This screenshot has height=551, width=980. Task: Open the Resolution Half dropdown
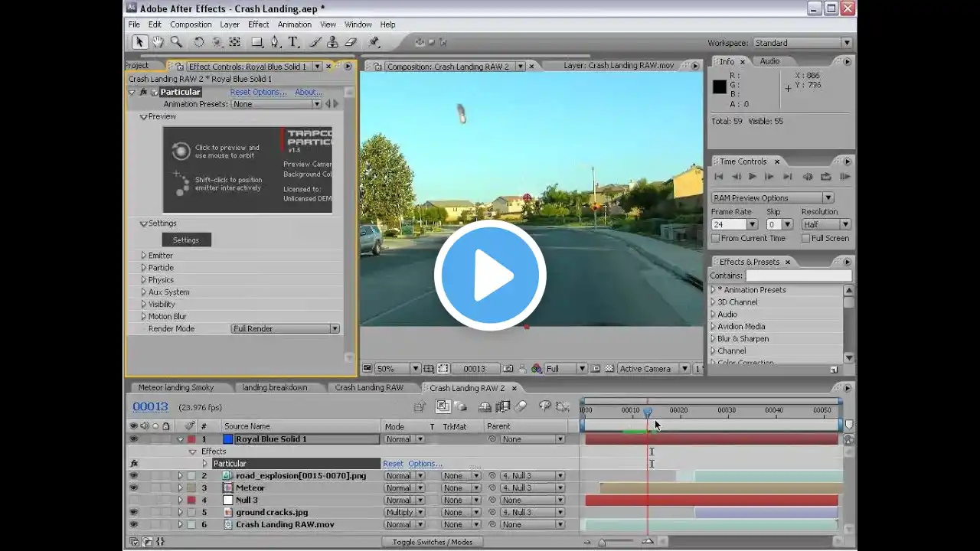[x=826, y=225]
